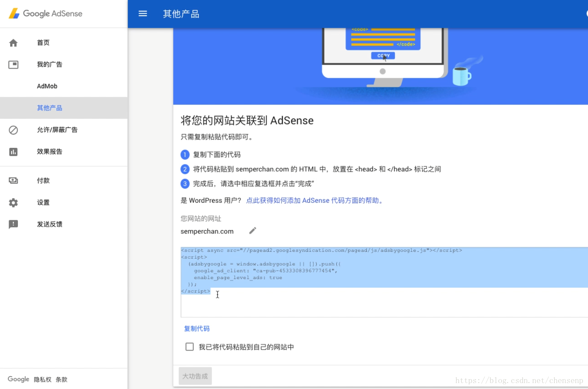Click the heading 将您的网站关联到 AdSense
This screenshot has width=588, height=389.
[247, 121]
